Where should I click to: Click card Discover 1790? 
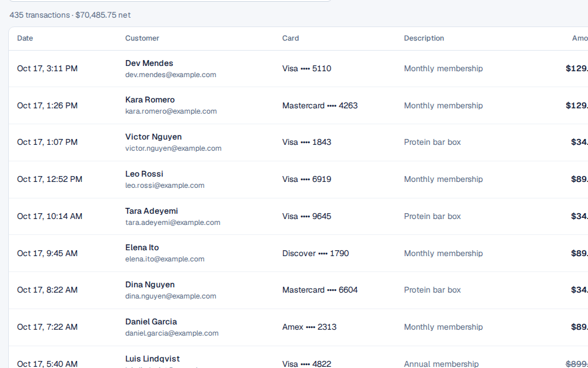(x=315, y=253)
